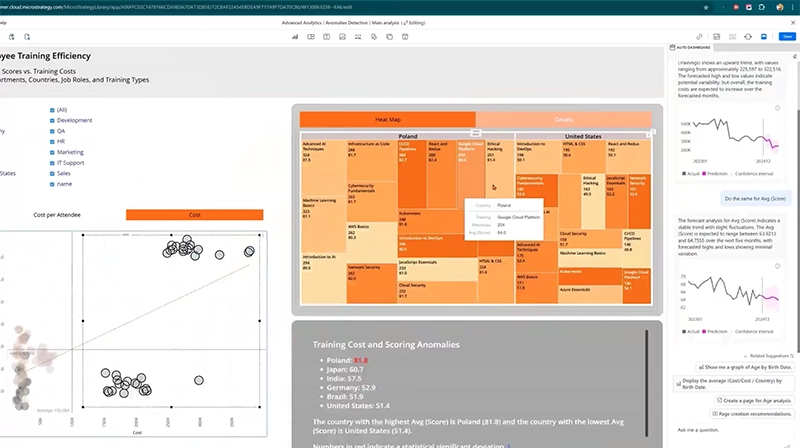Click the Poland CI/CD Pipelines heat map cell
Viewport: 800px width, 448px height.
412,175
